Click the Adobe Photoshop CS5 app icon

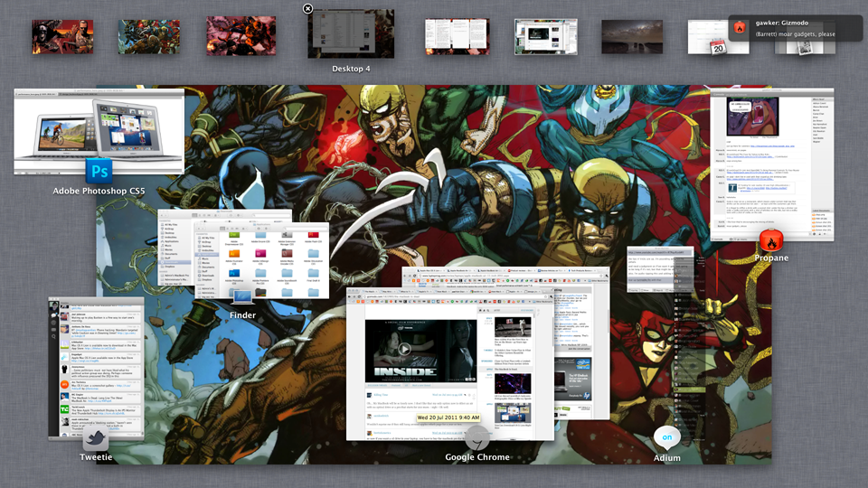99,170
